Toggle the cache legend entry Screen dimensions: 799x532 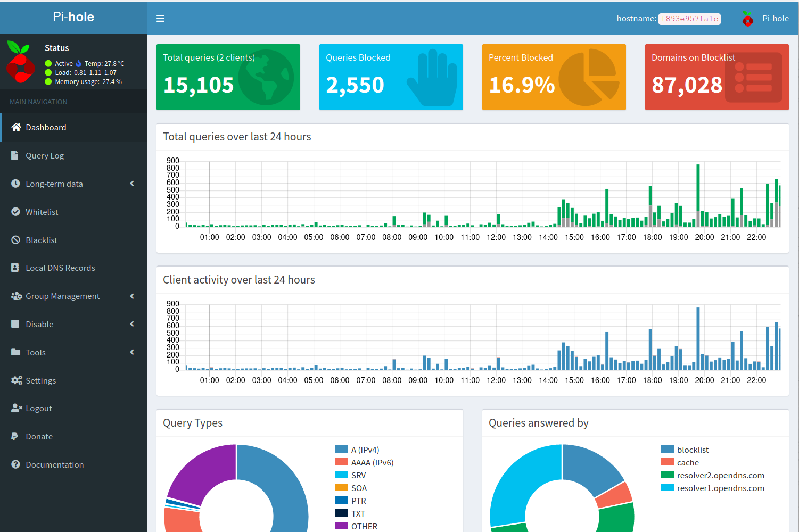pyautogui.click(x=687, y=462)
